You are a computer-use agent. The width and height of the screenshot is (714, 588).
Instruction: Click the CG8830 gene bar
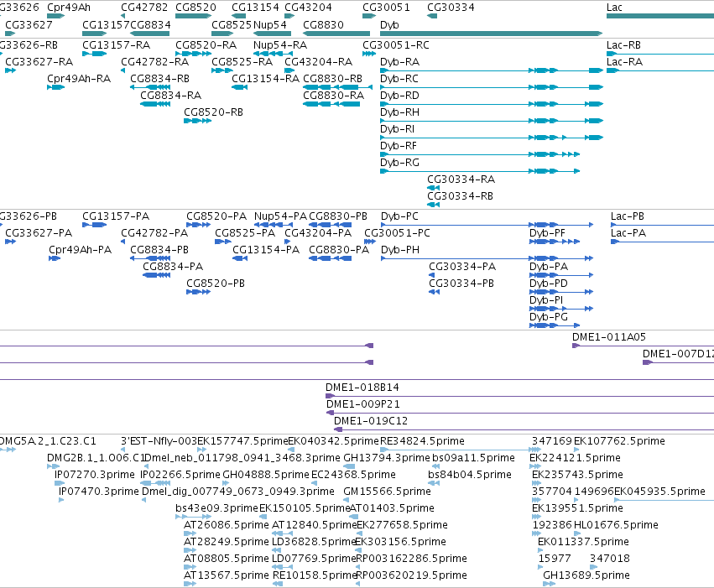pyautogui.click(x=336, y=34)
